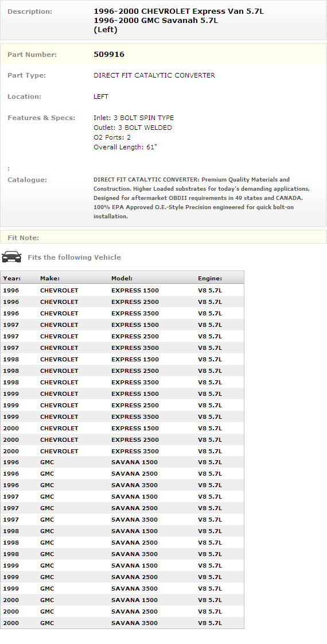Click the V8 5.7L engine in 2000 SAVANA 3500 row
This screenshot has width=327, height=644.
coord(210,623)
